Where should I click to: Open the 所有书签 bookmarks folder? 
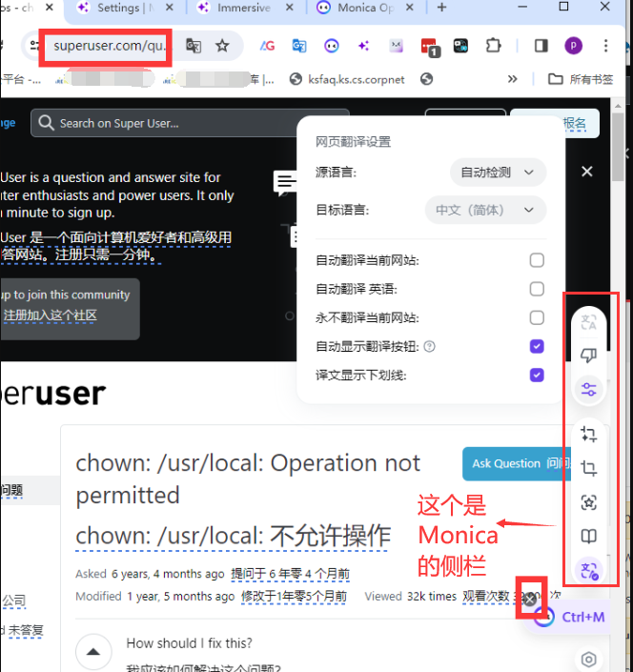coord(581,79)
